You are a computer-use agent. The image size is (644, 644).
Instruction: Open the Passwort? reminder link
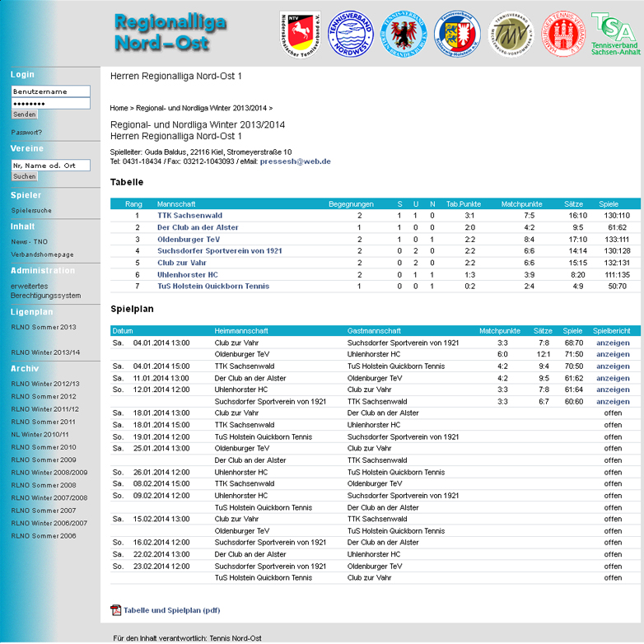click(26, 133)
